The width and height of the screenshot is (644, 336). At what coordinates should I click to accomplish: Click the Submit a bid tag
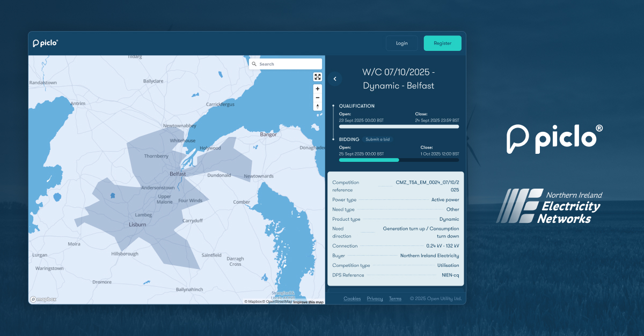pyautogui.click(x=377, y=139)
